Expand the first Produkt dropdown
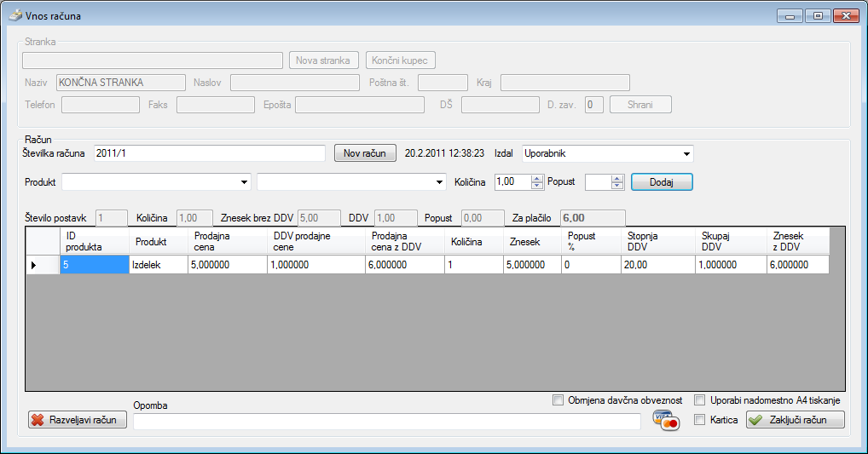This screenshot has height=454, width=868. pos(245,181)
